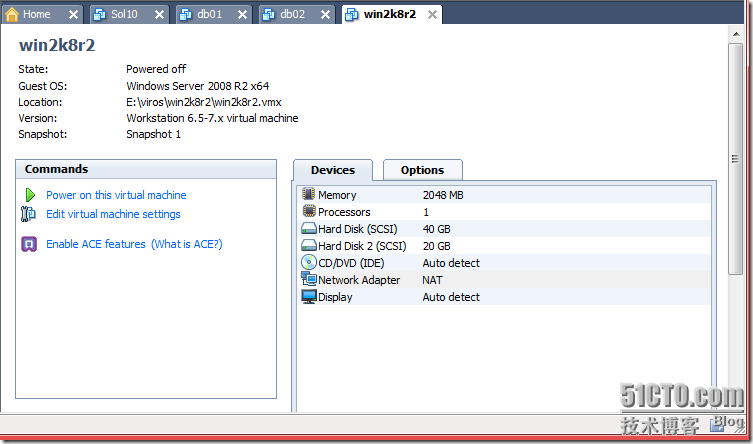Click the purple ACE features icon

[x=29, y=244]
